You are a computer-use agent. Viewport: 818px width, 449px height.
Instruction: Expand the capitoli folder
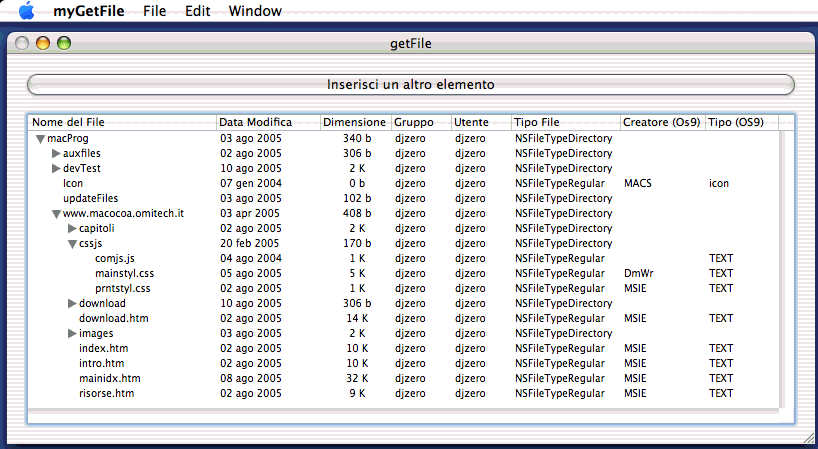[x=72, y=229]
